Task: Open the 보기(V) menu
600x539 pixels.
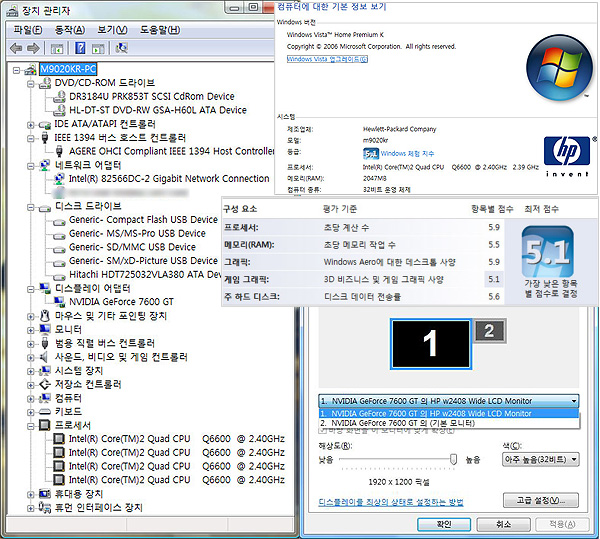Action: pyautogui.click(x=112, y=30)
